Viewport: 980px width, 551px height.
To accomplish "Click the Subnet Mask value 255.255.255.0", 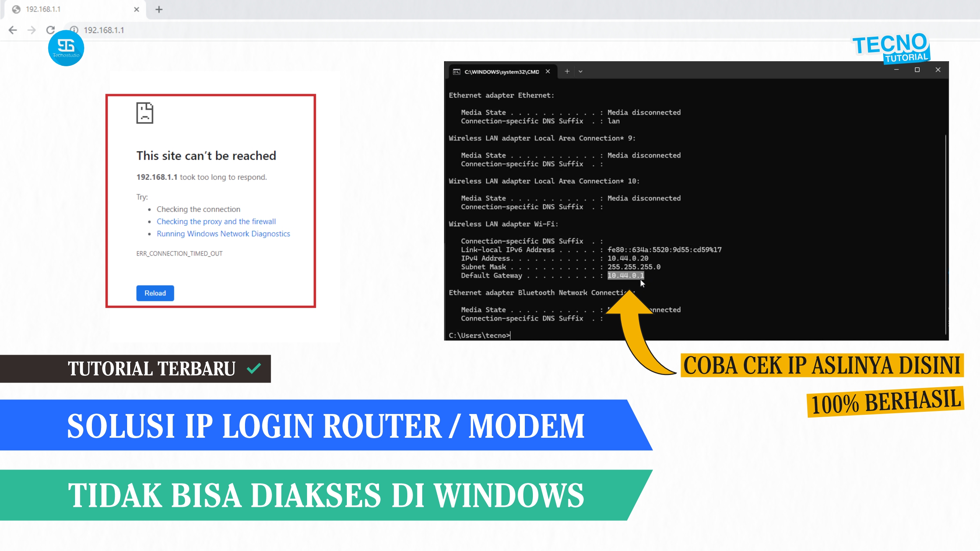I will pos(634,267).
